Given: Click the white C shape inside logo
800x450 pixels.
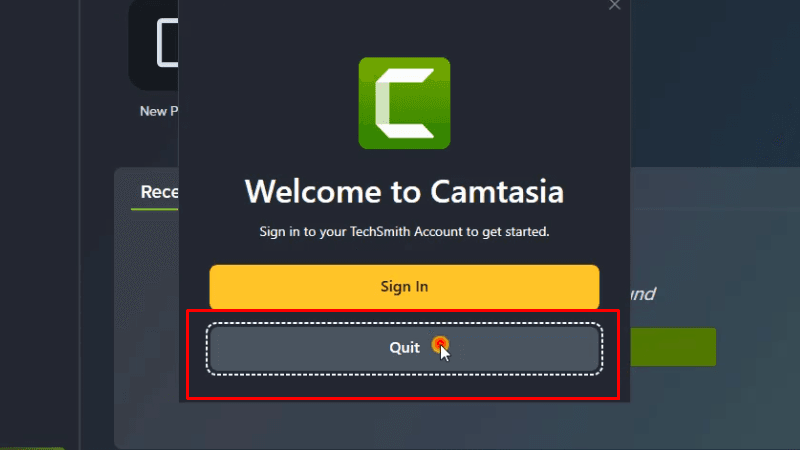Looking at the screenshot, I should (405, 104).
